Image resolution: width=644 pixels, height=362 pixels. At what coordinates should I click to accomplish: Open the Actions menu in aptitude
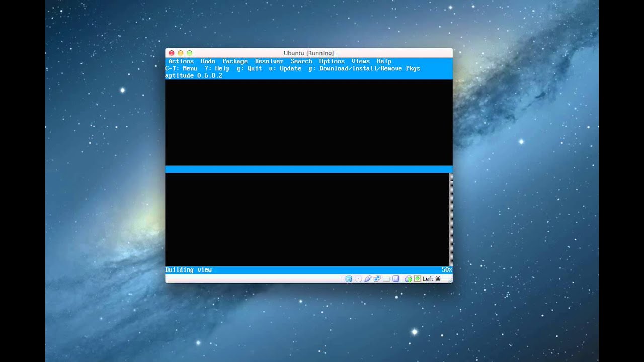tap(181, 61)
